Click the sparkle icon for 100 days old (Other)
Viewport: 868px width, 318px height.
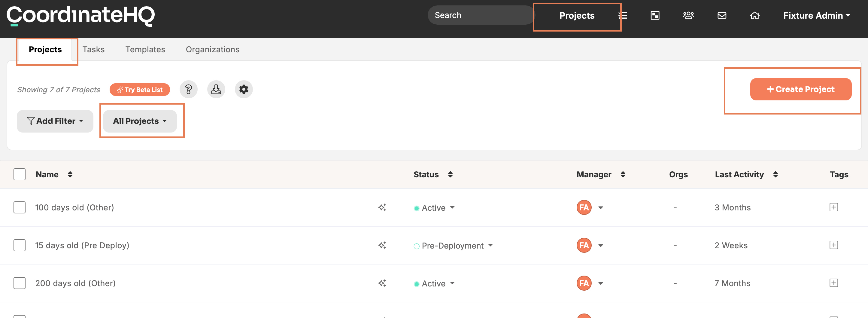tap(382, 207)
